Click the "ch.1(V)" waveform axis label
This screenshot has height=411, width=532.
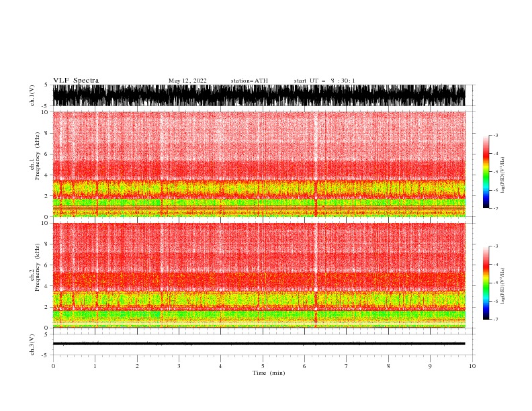[x=32, y=95]
